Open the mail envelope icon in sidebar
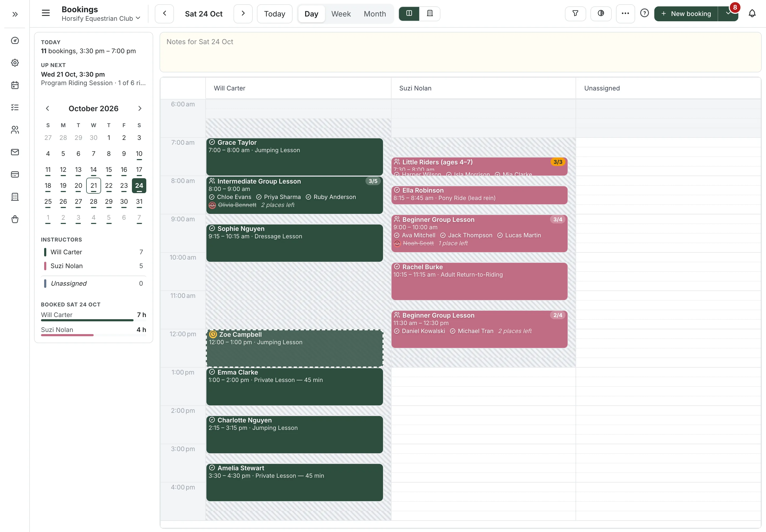This screenshot has height=532, width=766. click(15, 152)
